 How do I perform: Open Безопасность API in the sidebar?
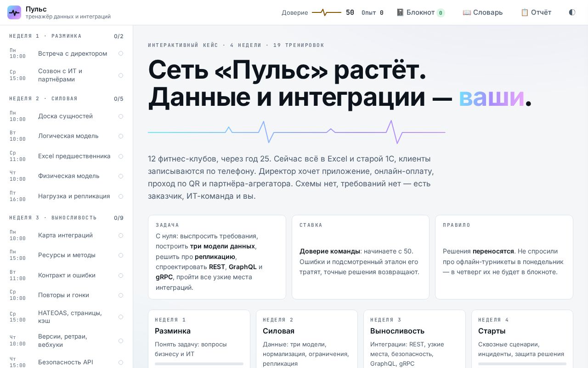(x=67, y=362)
